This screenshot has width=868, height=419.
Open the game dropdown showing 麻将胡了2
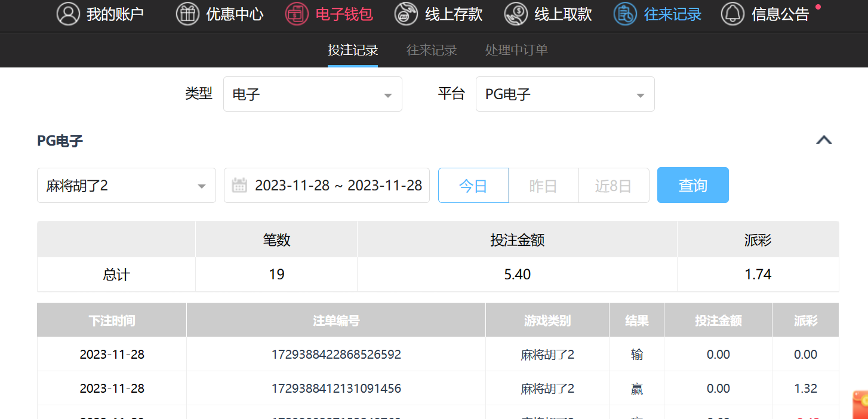tap(127, 186)
